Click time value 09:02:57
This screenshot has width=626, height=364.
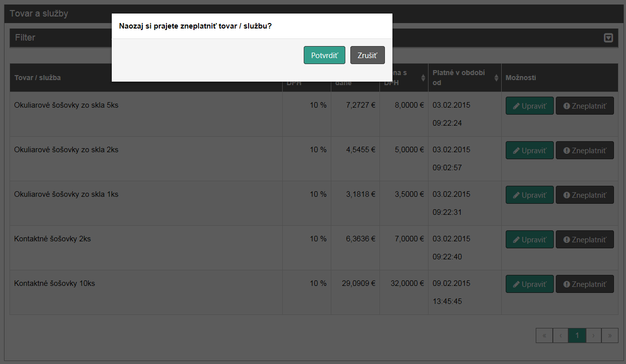coord(447,168)
